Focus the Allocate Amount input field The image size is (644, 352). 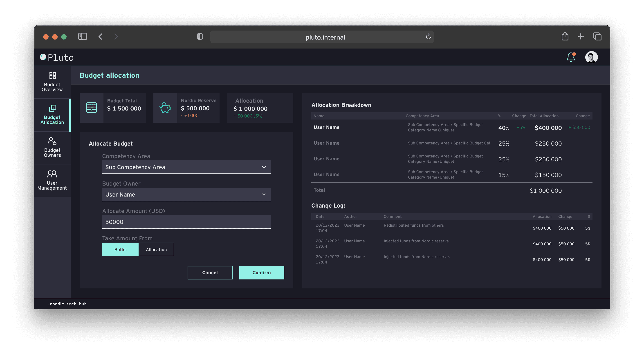click(186, 222)
